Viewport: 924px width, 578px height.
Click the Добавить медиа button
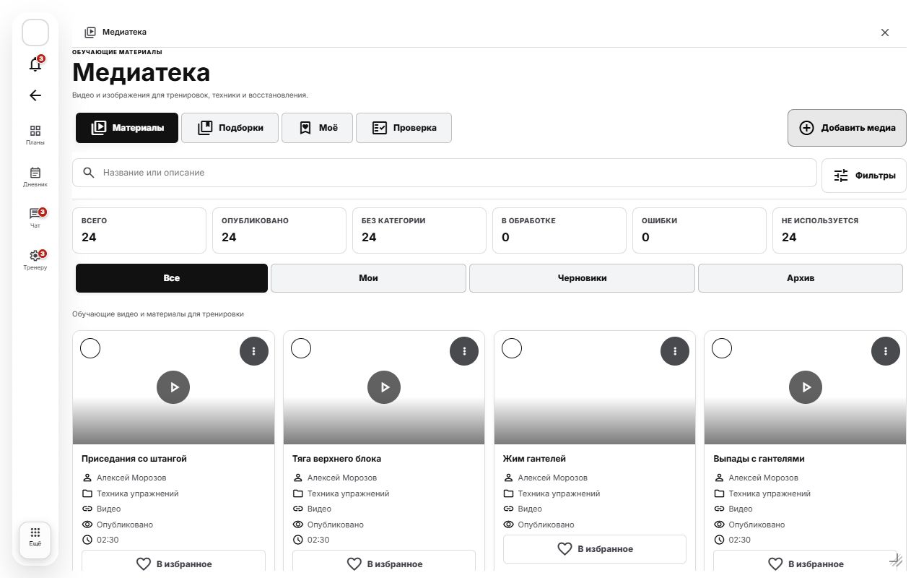pyautogui.click(x=847, y=128)
